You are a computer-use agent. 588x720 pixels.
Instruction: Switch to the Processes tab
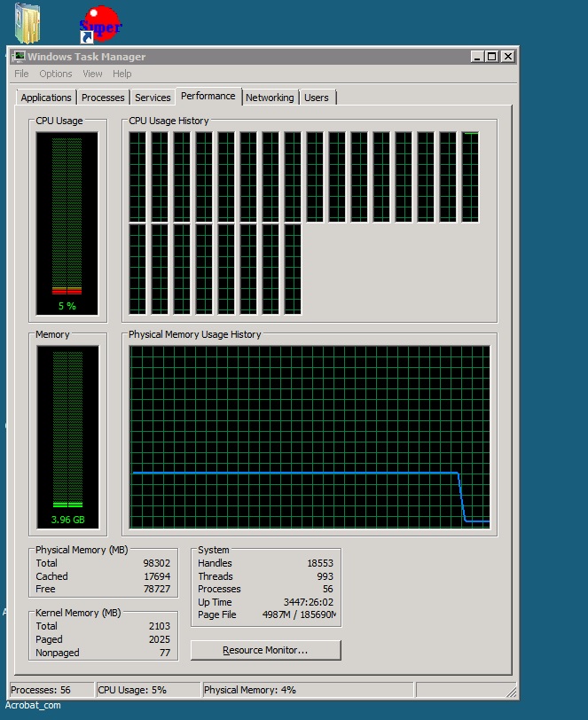click(x=104, y=98)
